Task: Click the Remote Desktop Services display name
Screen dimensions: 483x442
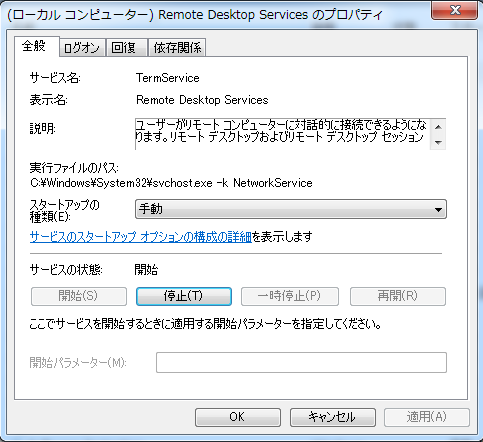Action: tap(202, 100)
